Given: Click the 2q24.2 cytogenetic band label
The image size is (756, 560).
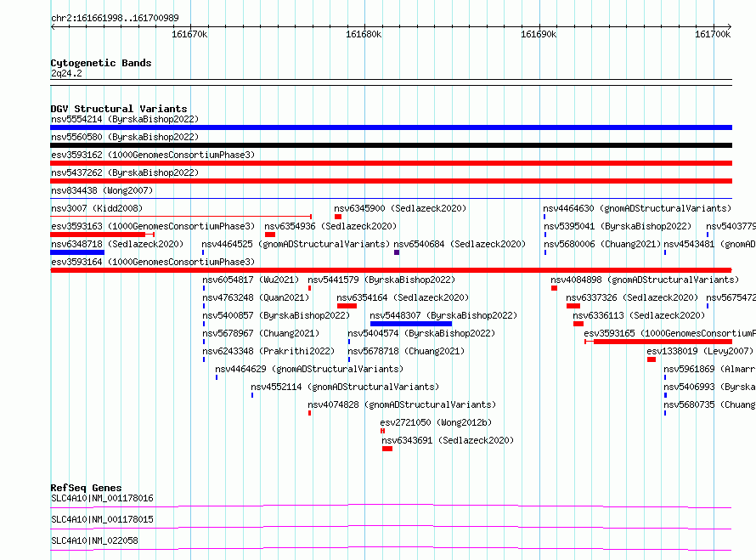Looking at the screenshot, I should pos(66,73).
